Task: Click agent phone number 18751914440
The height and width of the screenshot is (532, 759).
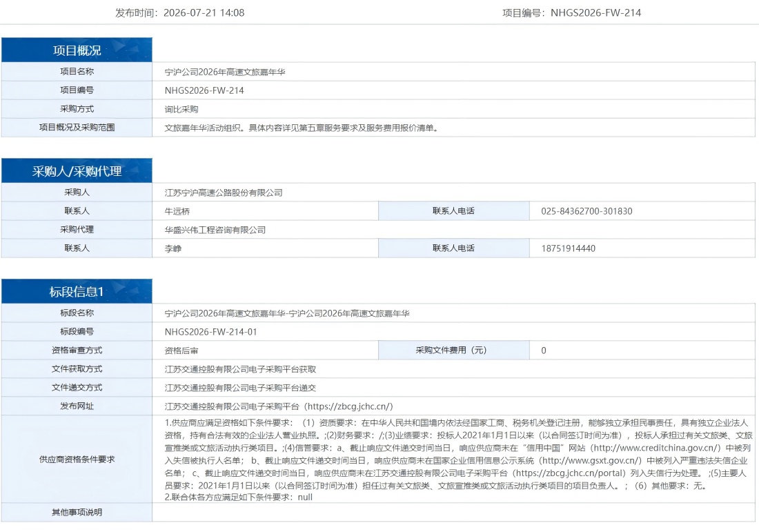Action: [569, 249]
